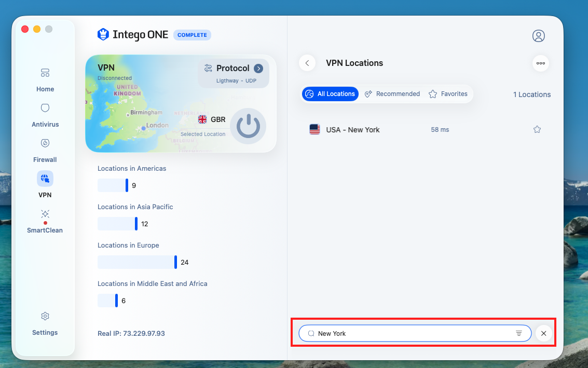Click the user account profile icon
The image size is (588, 368).
pos(539,36)
